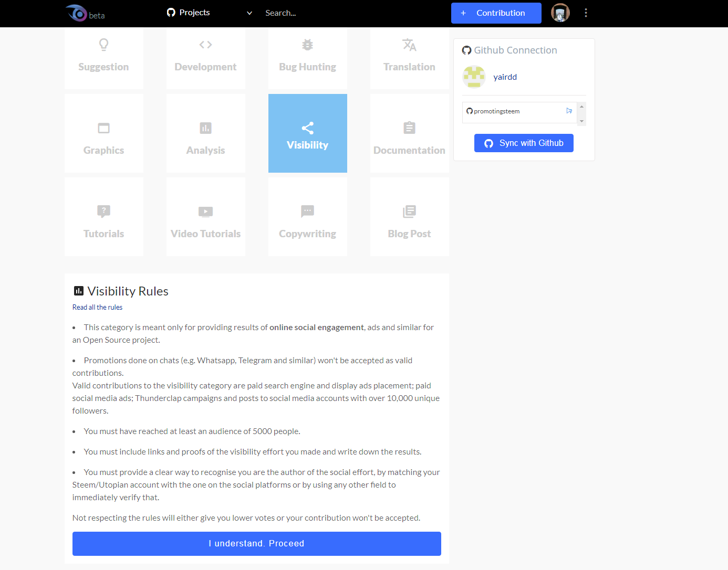Image resolution: width=728 pixels, height=570 pixels.
Task: Select the Copywriting speech bubble icon
Action: click(307, 212)
